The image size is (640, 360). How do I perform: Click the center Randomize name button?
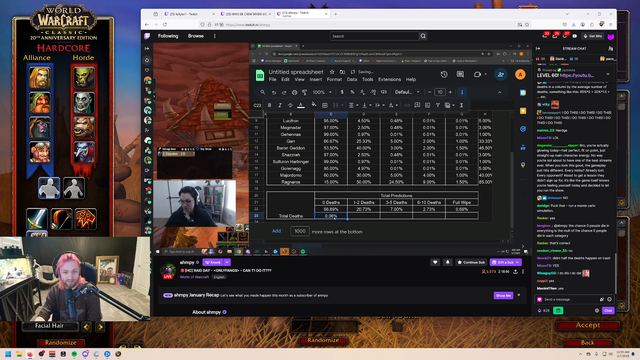tap(323, 340)
